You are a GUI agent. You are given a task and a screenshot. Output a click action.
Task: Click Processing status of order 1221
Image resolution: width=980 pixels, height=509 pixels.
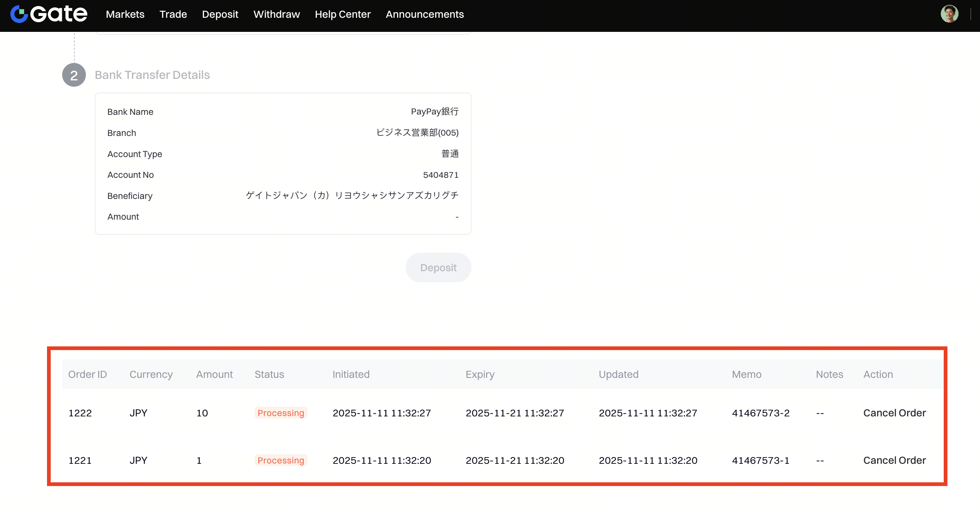pos(281,460)
